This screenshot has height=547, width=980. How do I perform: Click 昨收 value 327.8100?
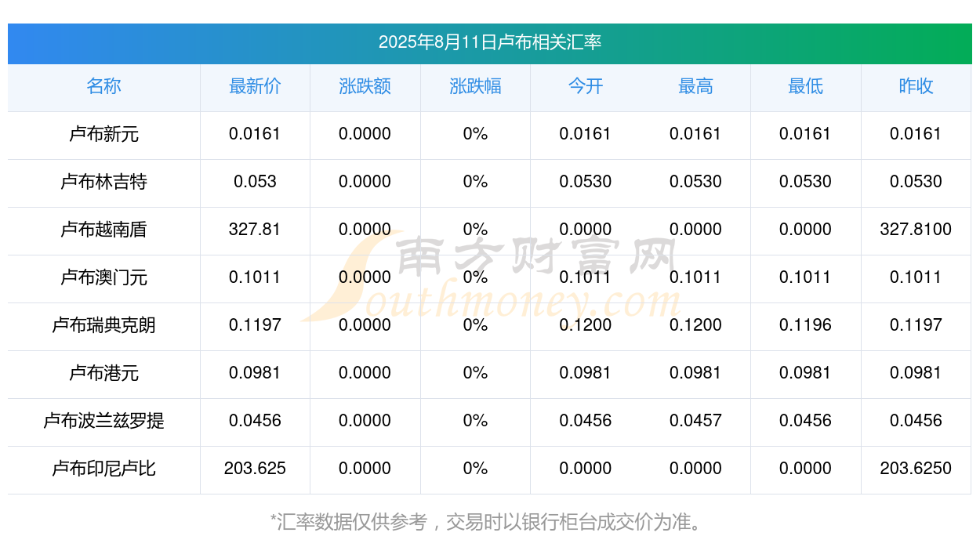pos(916,230)
